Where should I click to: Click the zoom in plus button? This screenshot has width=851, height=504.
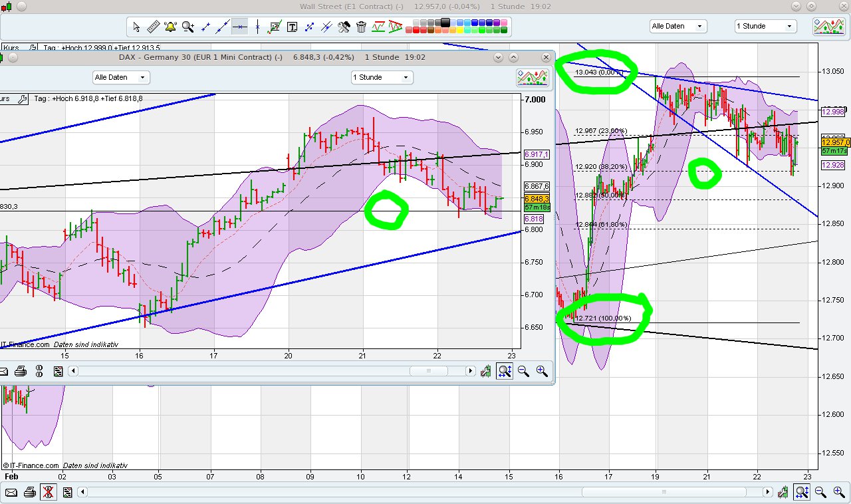click(543, 371)
